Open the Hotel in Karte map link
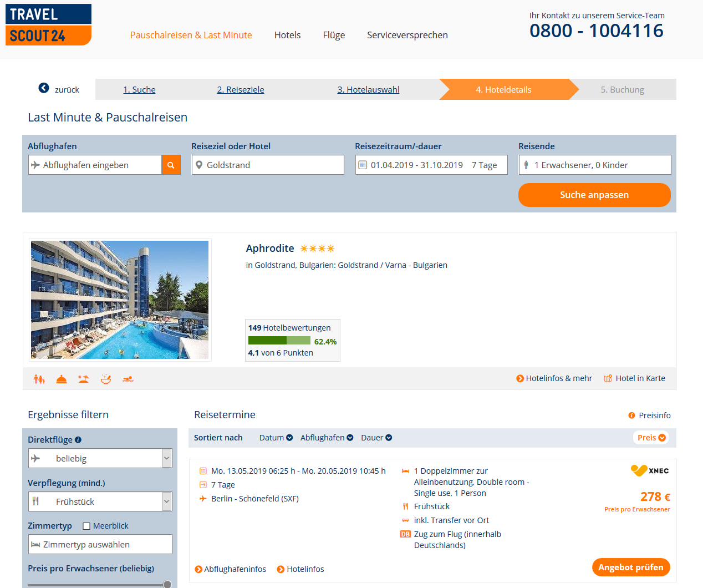Image resolution: width=703 pixels, height=588 pixels. (634, 378)
